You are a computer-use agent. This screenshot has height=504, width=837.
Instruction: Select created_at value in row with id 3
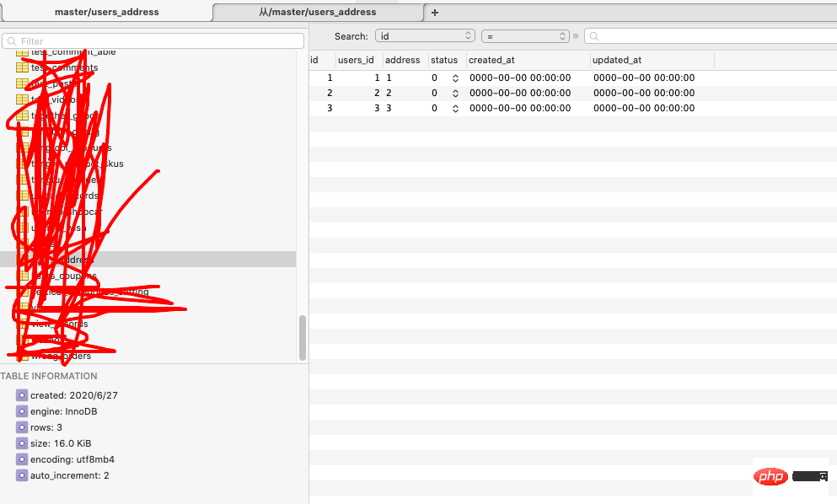coord(520,108)
